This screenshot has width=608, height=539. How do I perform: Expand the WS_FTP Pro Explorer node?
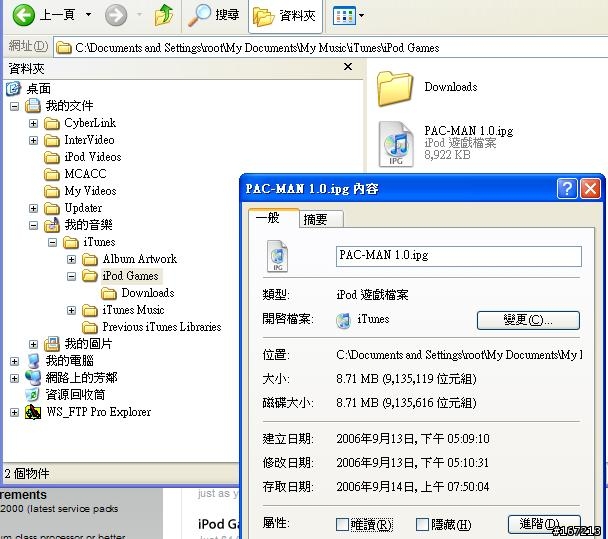pyautogui.click(x=14, y=412)
